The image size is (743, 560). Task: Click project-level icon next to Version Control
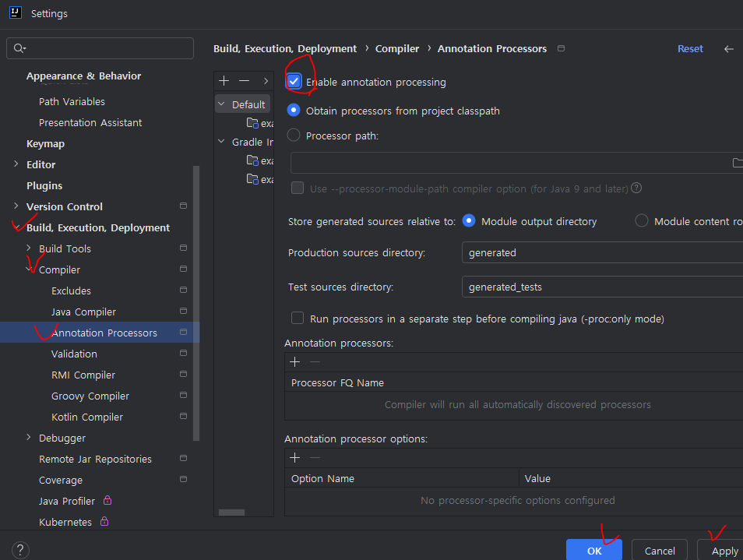tap(183, 206)
